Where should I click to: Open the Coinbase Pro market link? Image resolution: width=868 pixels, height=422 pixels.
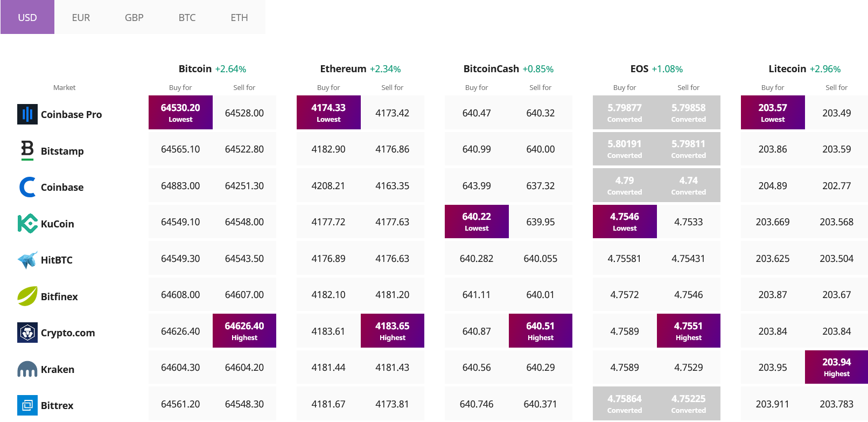click(x=71, y=114)
